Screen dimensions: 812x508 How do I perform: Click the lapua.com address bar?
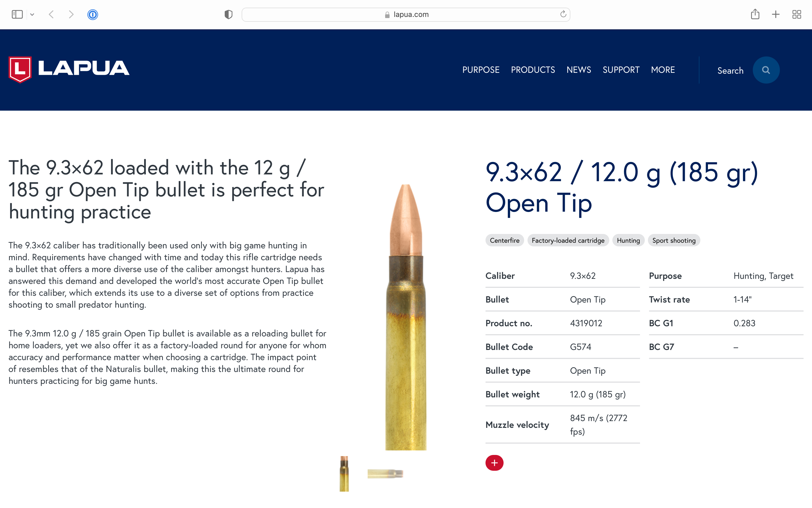pos(406,14)
